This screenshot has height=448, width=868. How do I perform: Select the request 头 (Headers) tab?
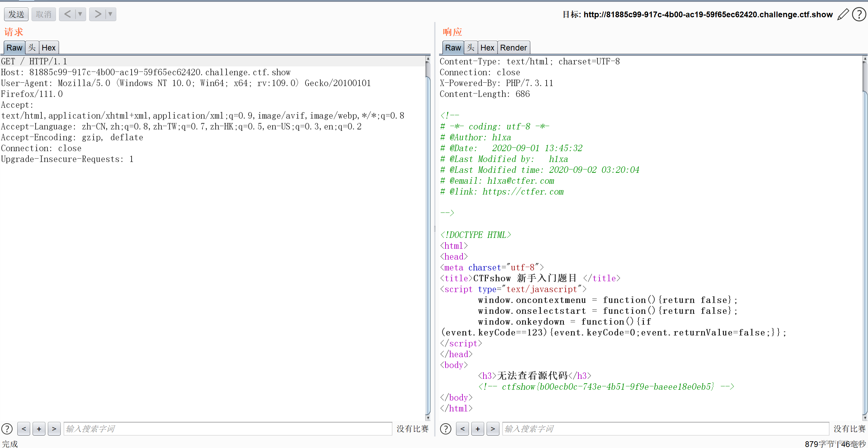click(x=32, y=48)
